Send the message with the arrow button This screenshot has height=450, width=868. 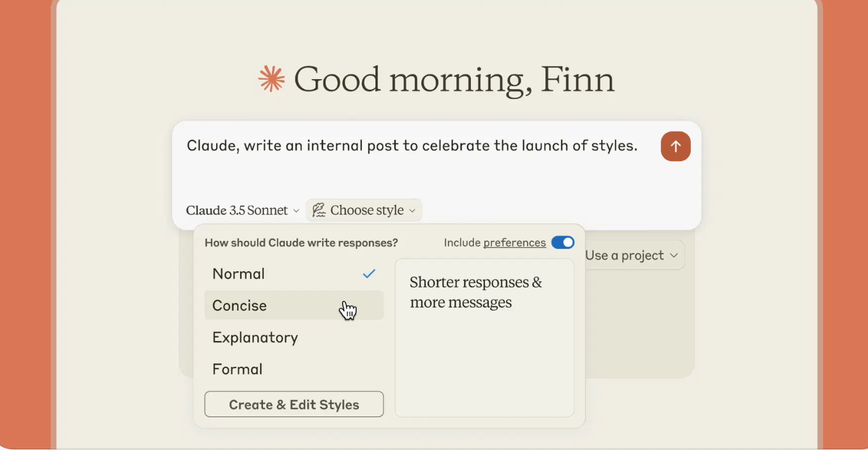tap(675, 146)
